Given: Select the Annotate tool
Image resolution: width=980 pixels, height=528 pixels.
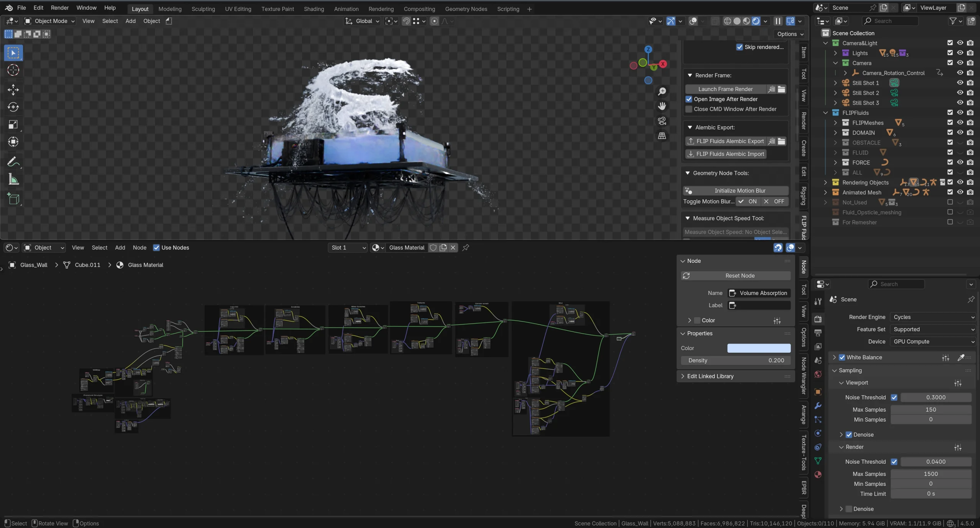Looking at the screenshot, I should point(13,161).
